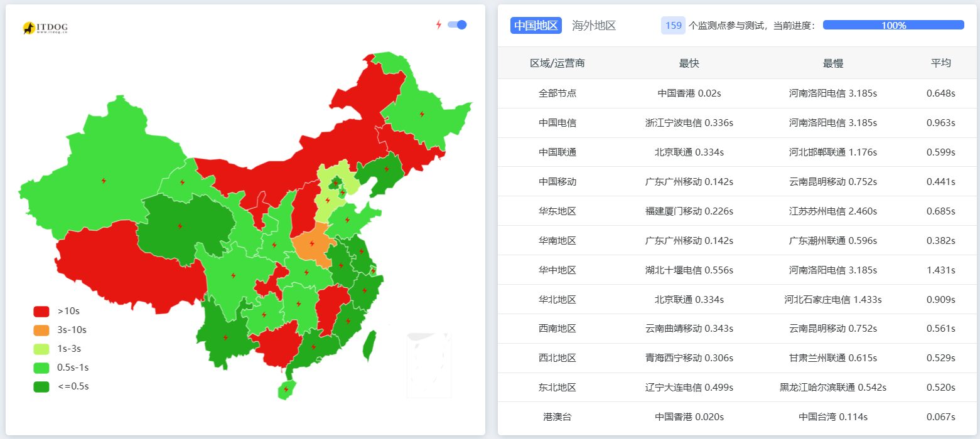
Task: Select the 中国地区 tab
Action: (x=536, y=26)
